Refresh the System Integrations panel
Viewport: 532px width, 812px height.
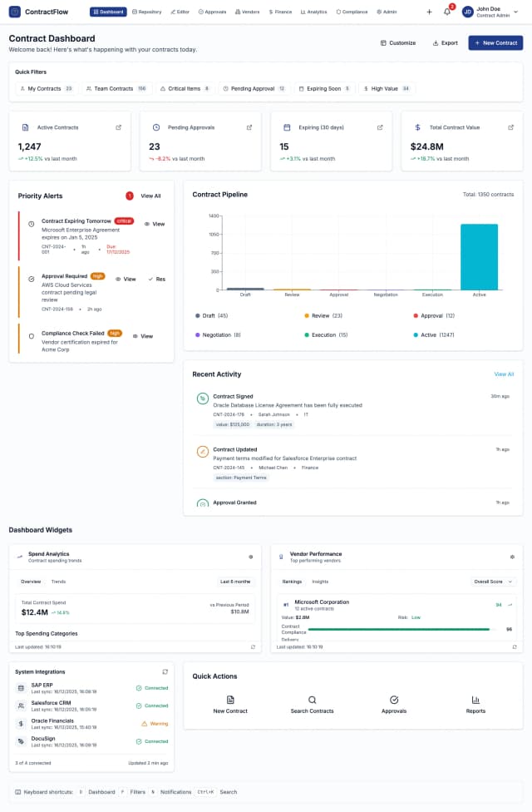[x=165, y=671]
